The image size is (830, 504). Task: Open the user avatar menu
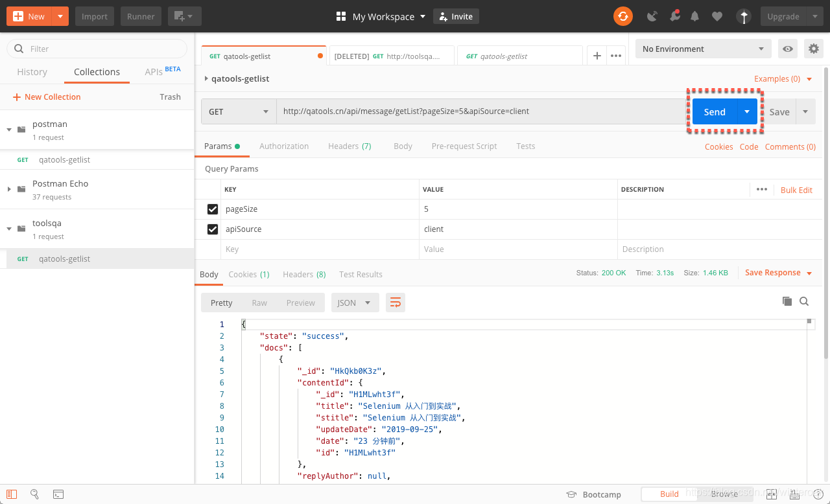tap(744, 16)
